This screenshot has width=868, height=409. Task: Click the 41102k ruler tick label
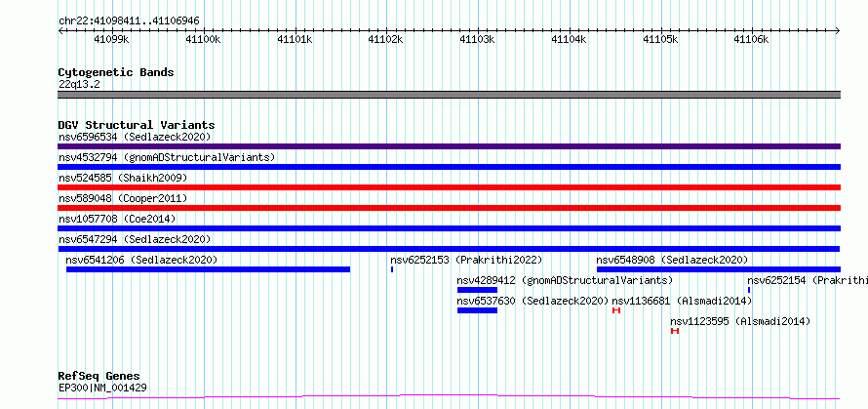(x=386, y=39)
